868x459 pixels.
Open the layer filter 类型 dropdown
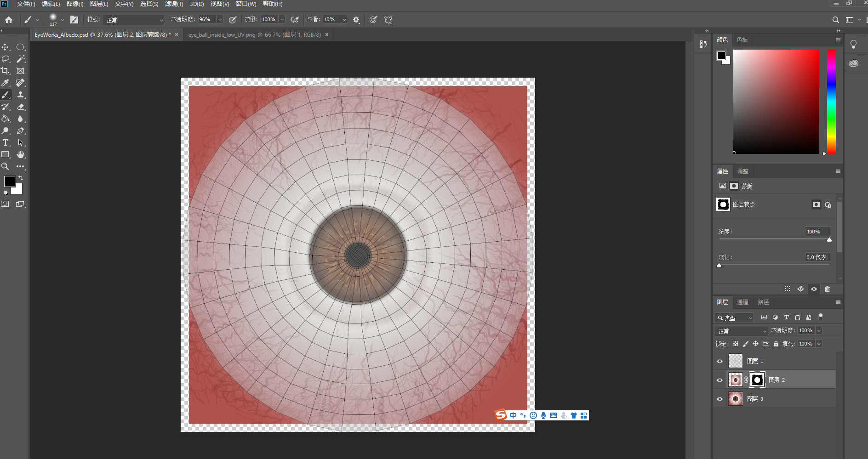click(x=734, y=317)
